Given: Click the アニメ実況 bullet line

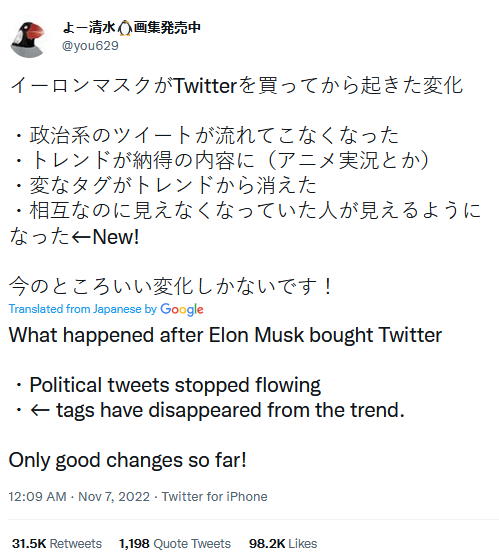Looking at the screenshot, I should (x=222, y=161).
